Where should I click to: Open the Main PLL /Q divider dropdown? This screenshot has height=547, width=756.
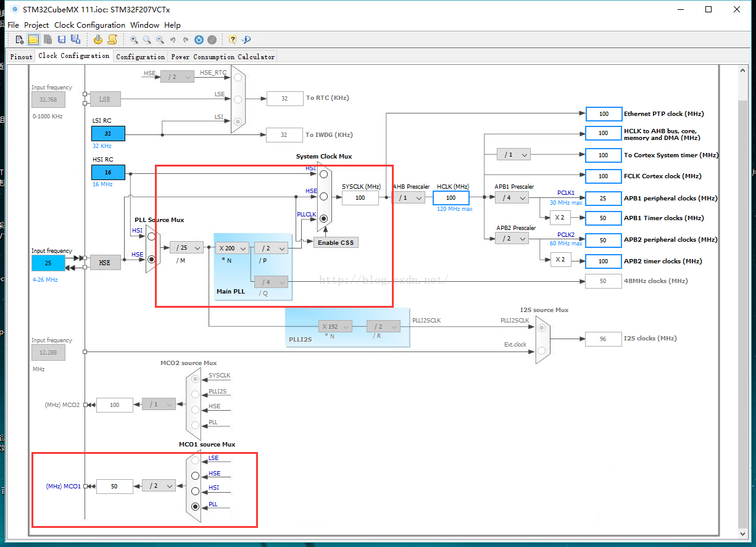pyautogui.click(x=272, y=282)
